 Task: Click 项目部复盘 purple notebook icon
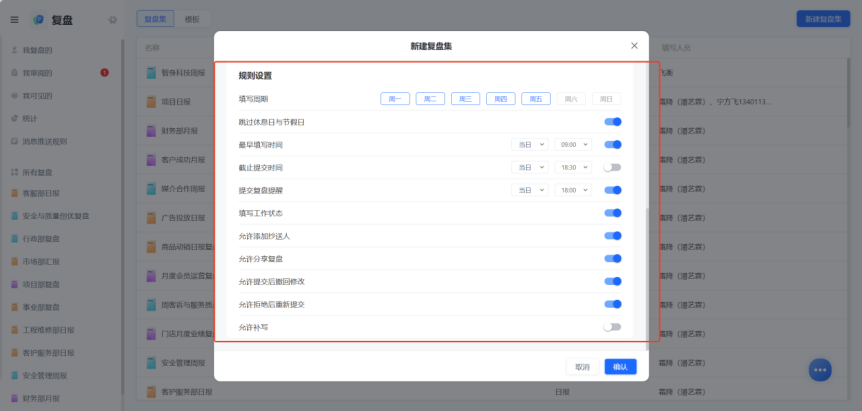point(15,284)
